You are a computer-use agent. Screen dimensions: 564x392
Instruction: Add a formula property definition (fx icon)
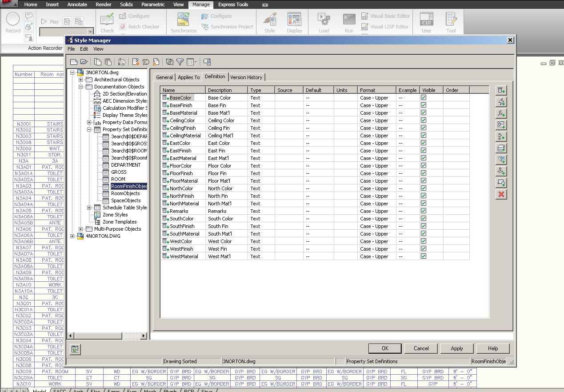(x=501, y=113)
